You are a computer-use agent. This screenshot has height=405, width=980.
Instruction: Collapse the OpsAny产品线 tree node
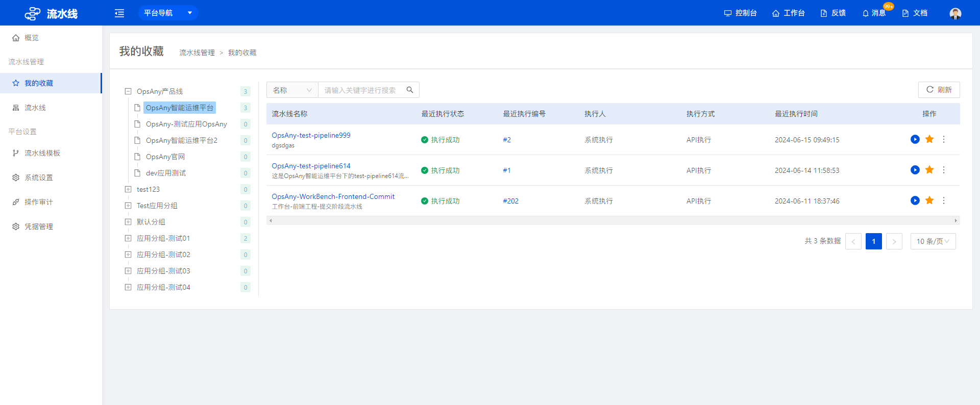pos(128,91)
